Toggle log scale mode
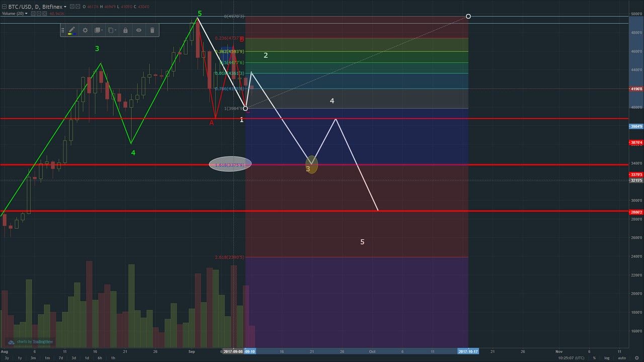The height and width of the screenshot is (362, 644). [x=606, y=358]
